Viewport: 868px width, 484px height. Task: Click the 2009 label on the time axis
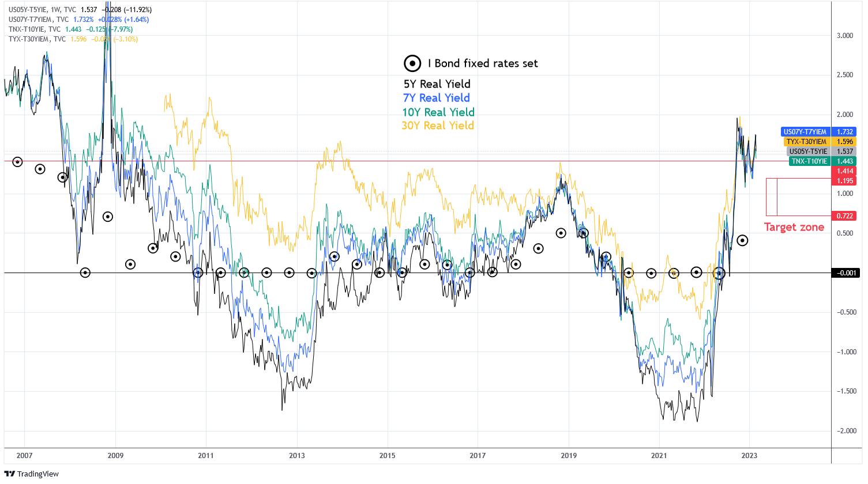115,456
